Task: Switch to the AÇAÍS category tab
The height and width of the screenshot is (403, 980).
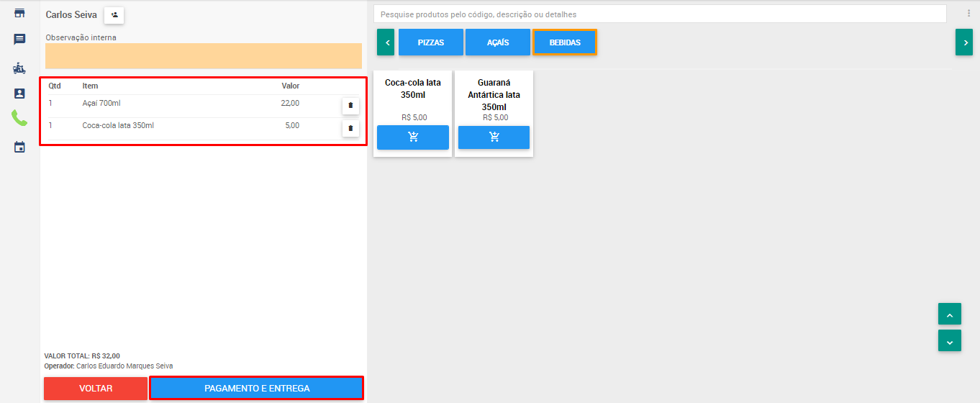Action: 497,42
